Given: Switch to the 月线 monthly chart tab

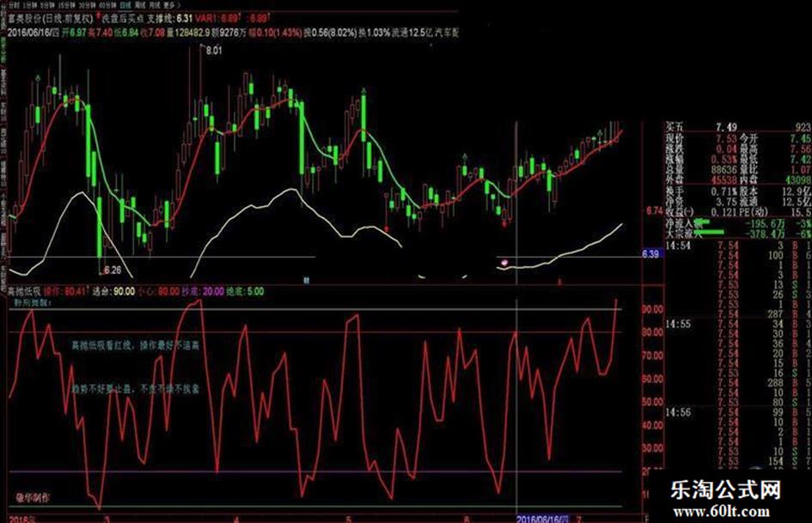Looking at the screenshot, I should point(155,4).
